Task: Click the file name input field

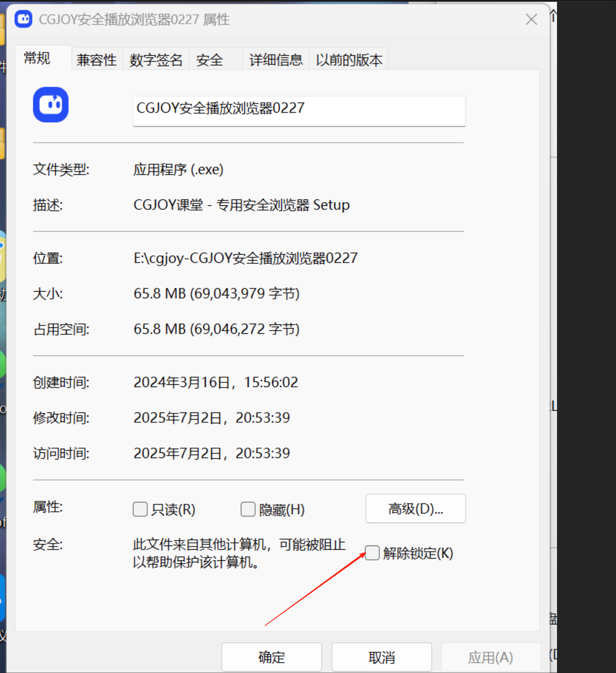Action: [x=299, y=111]
